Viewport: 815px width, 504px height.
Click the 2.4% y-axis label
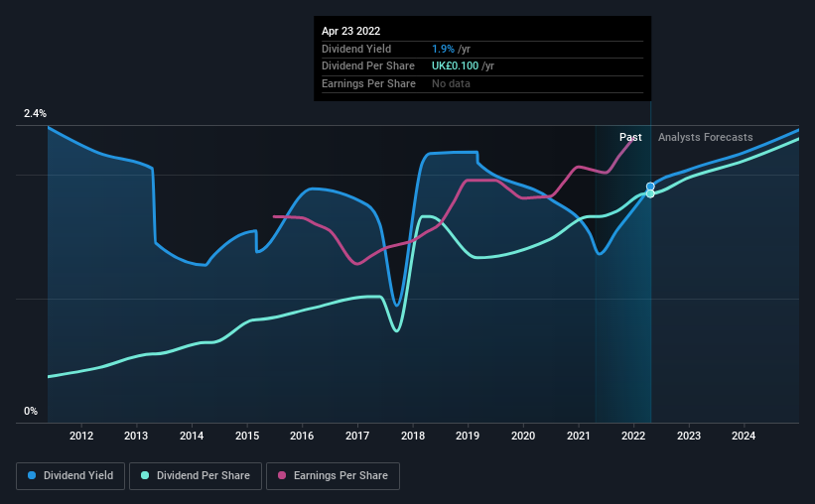[35, 113]
